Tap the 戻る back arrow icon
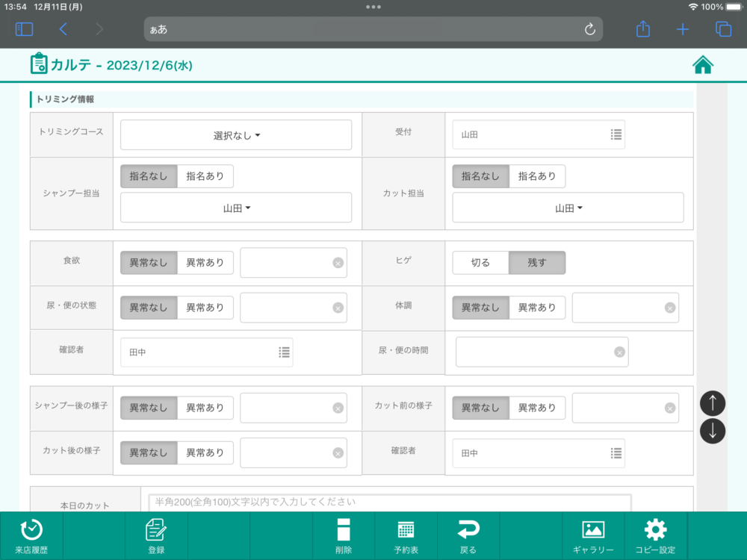Screen dimensions: 747x560 (x=468, y=535)
